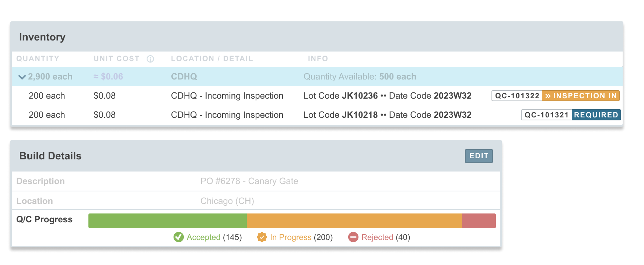Collapse the 2,900 each CDHQ row
The width and height of the screenshot is (644, 265).
coord(22,77)
